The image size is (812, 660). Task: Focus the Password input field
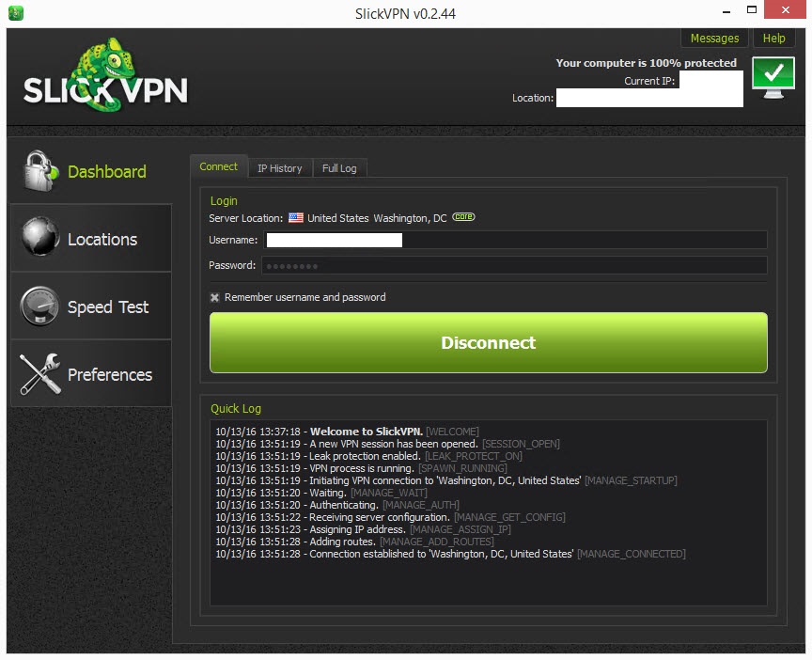(514, 266)
